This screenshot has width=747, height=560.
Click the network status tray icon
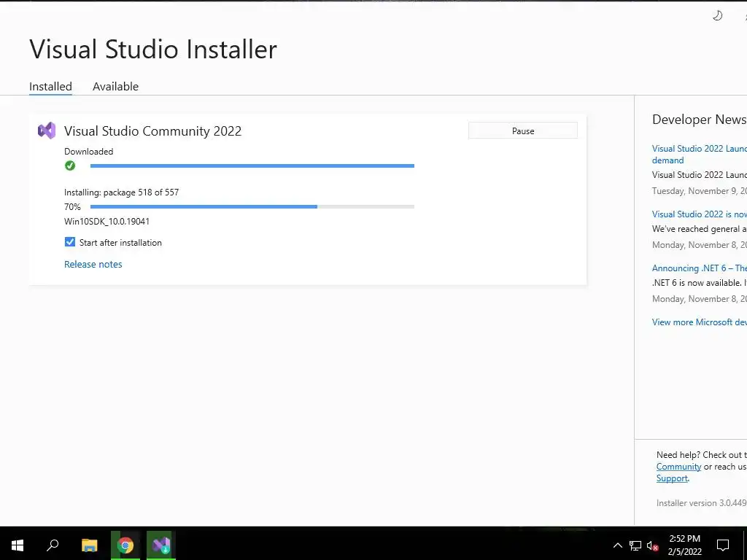(x=635, y=545)
